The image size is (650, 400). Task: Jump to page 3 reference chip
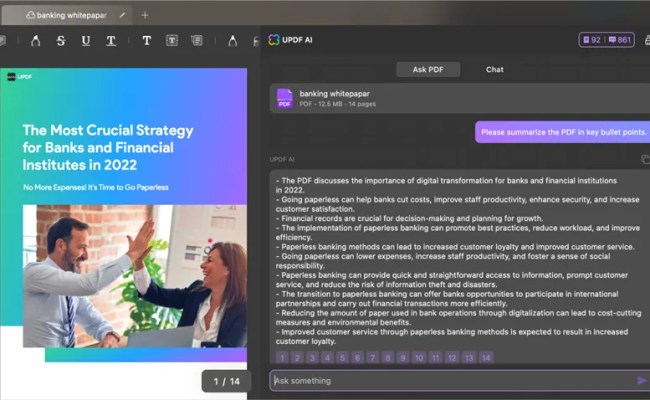pos(312,358)
